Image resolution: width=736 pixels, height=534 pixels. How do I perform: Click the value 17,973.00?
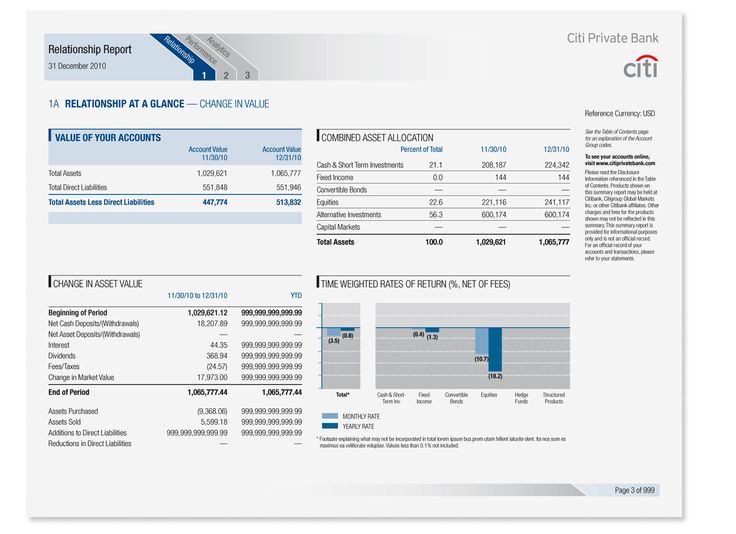[212, 377]
